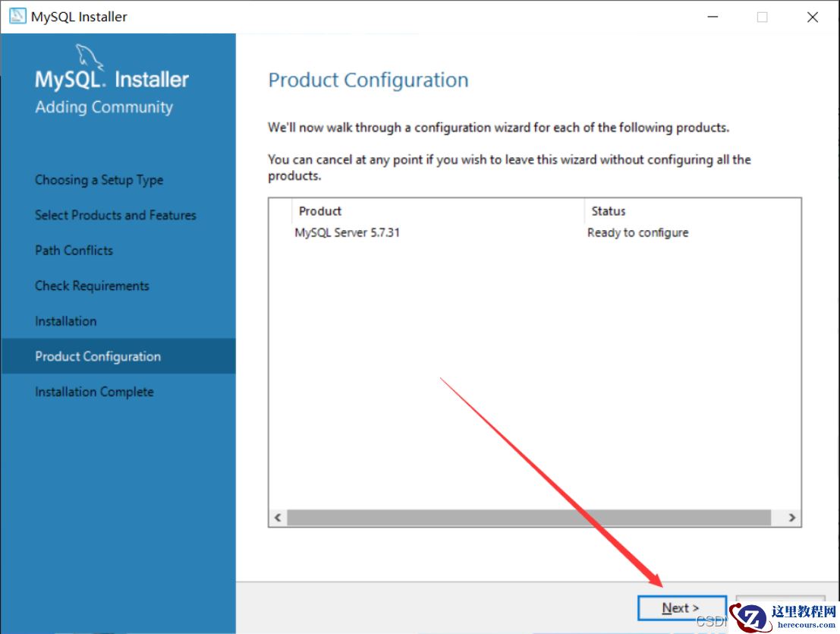Open the Path Conflicts step
Image resolution: width=840 pixels, height=634 pixels.
[74, 251]
